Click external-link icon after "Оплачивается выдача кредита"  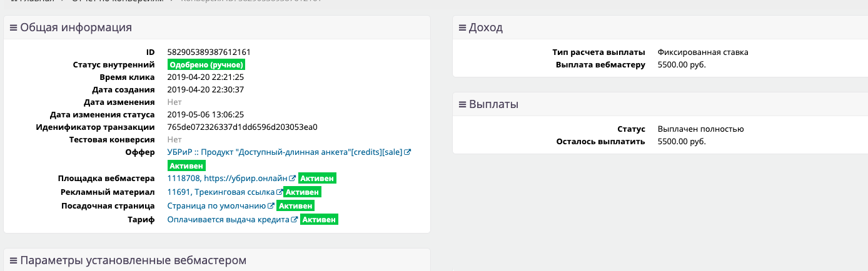294,220
